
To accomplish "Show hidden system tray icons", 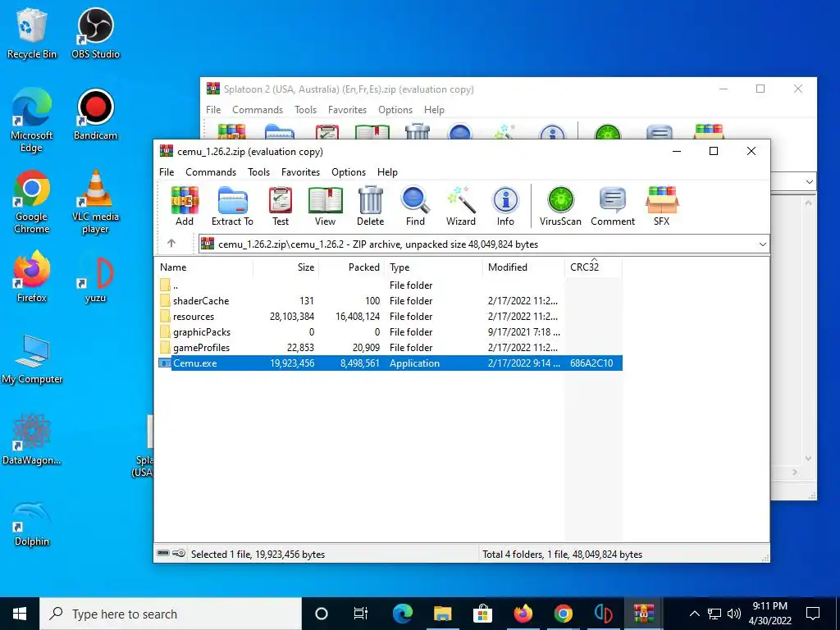I will (x=694, y=614).
